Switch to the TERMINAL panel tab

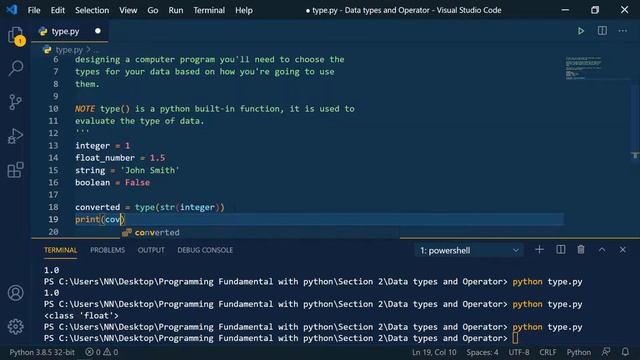pyautogui.click(x=60, y=250)
